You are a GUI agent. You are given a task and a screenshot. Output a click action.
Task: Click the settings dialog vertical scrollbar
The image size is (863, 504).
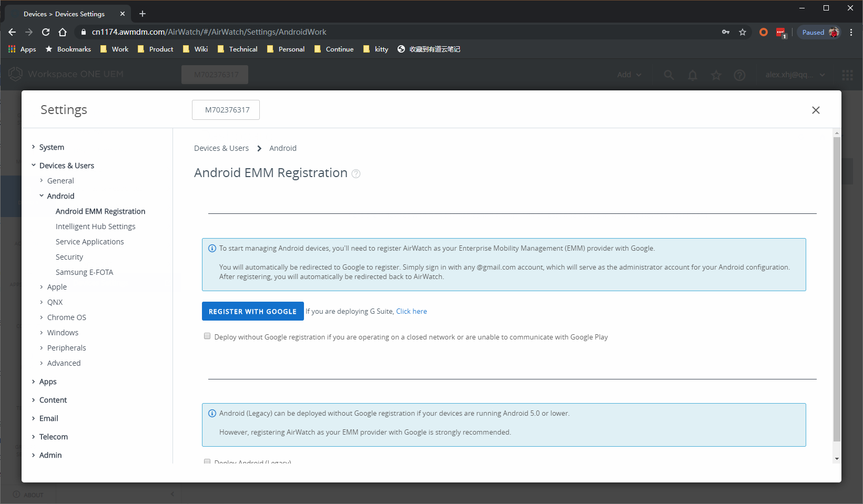tap(837, 289)
